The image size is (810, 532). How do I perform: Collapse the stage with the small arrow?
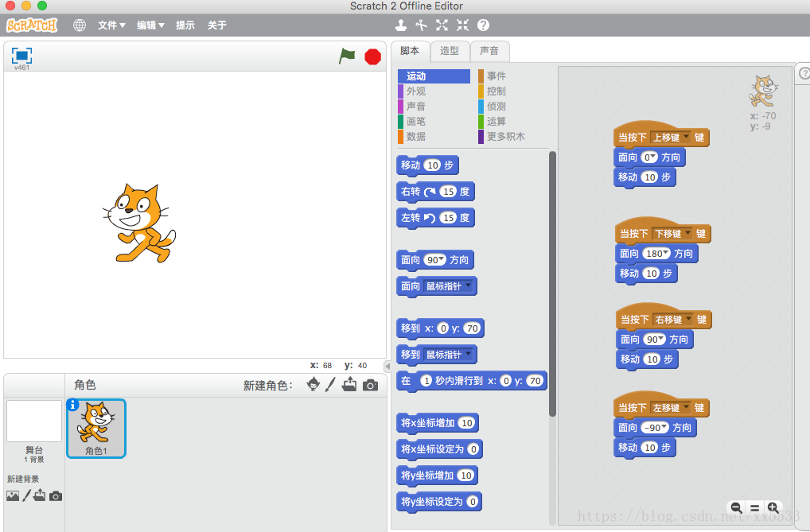click(387, 366)
